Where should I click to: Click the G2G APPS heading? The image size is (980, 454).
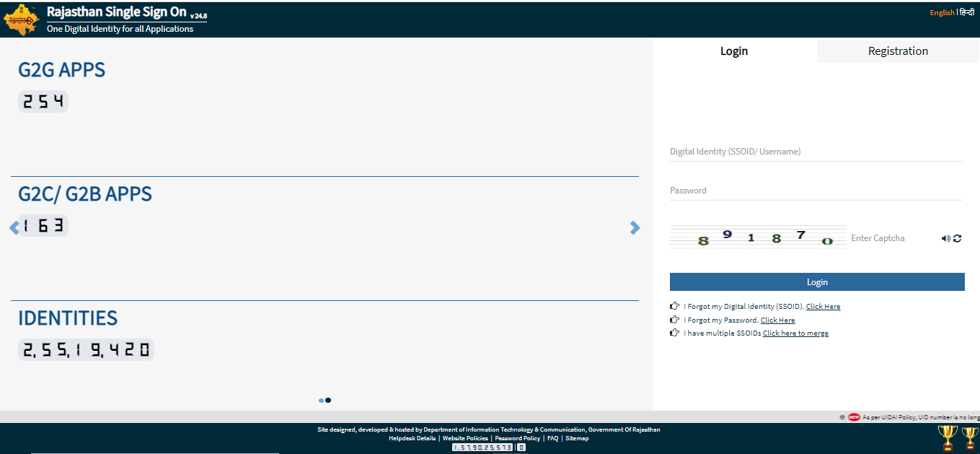pyautogui.click(x=61, y=70)
